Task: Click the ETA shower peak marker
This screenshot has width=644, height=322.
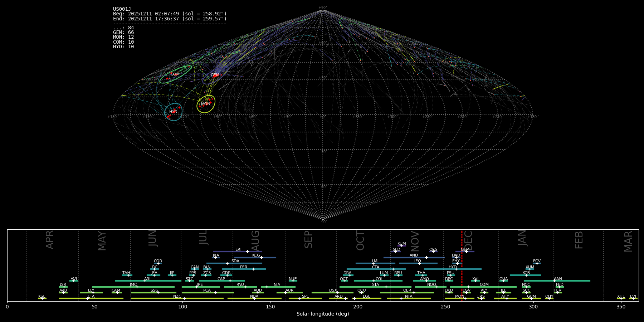Action: pos(88,298)
